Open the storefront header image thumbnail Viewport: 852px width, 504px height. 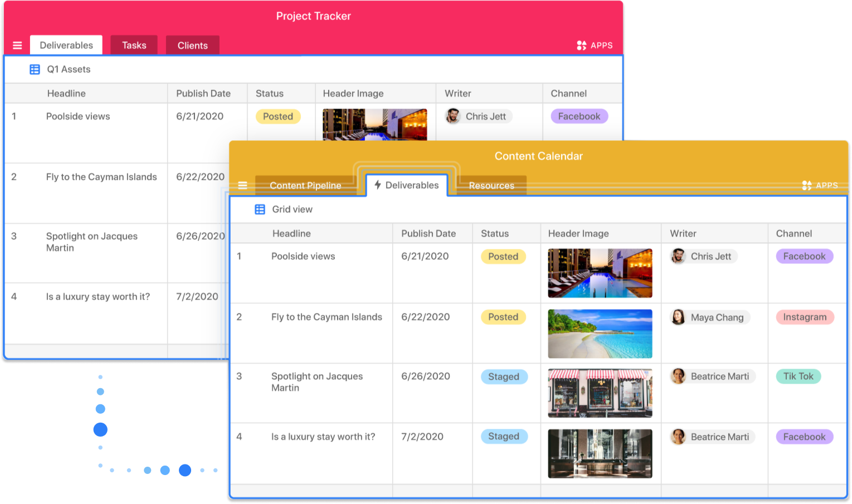pos(600,393)
